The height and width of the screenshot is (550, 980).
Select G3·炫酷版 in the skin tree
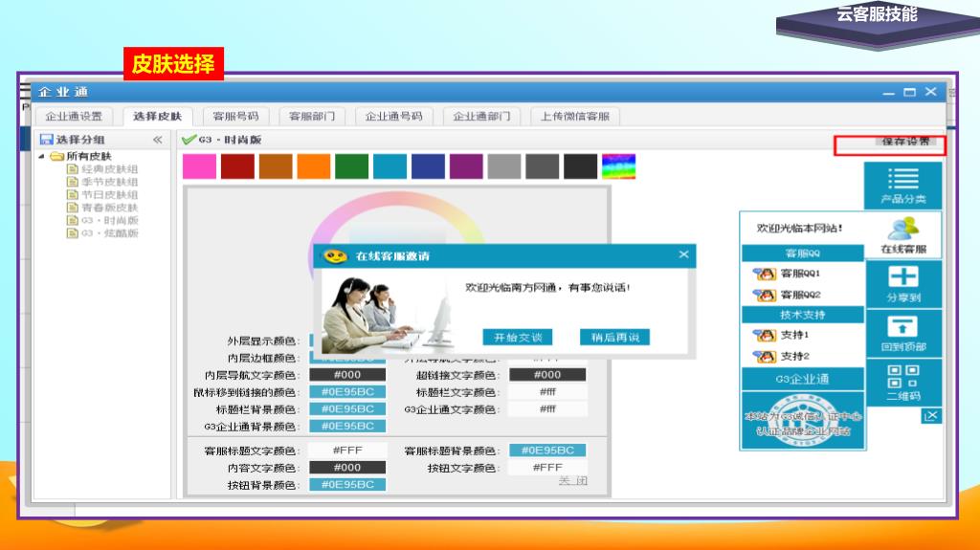(109, 233)
